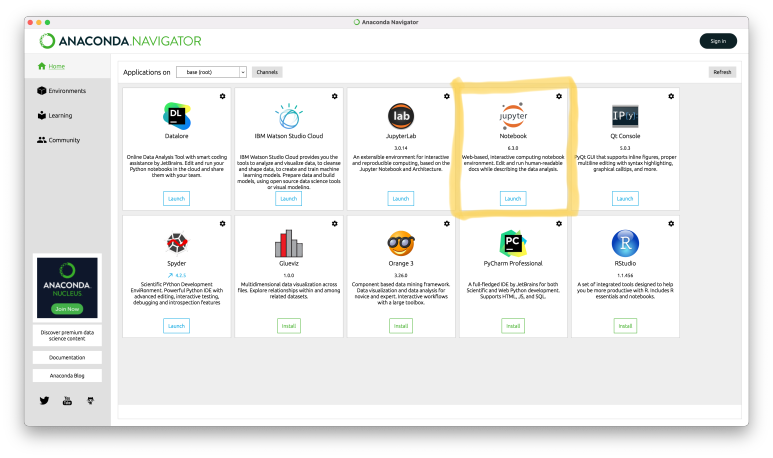Open Orange 3 card settings gear
This screenshot has width=773, height=458.
click(x=447, y=223)
